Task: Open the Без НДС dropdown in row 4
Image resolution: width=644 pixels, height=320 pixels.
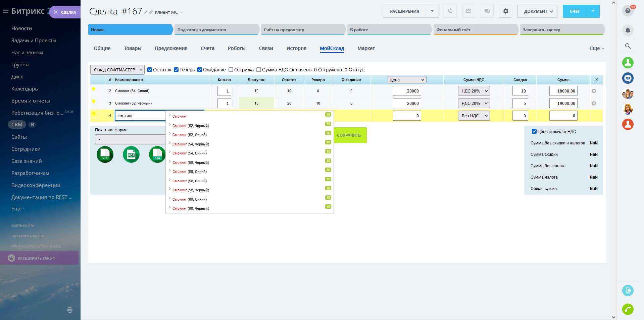Action: tap(474, 116)
